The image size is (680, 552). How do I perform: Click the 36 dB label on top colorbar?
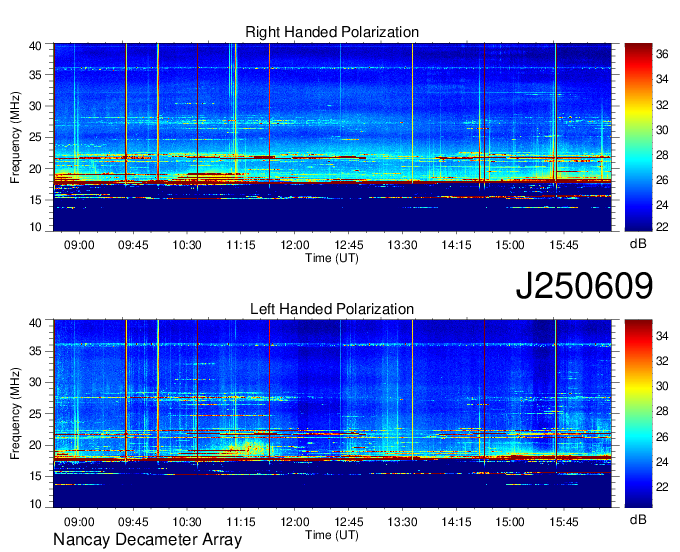(x=662, y=54)
